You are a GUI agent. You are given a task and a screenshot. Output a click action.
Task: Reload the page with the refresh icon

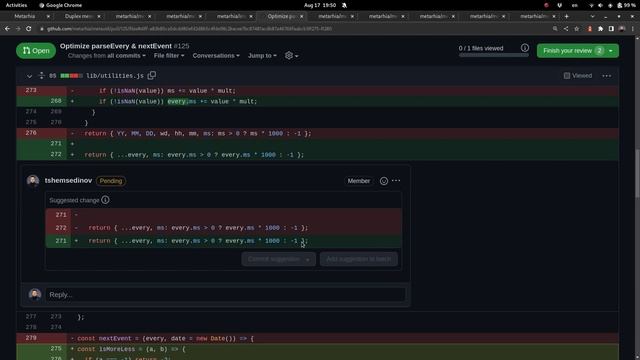29,29
